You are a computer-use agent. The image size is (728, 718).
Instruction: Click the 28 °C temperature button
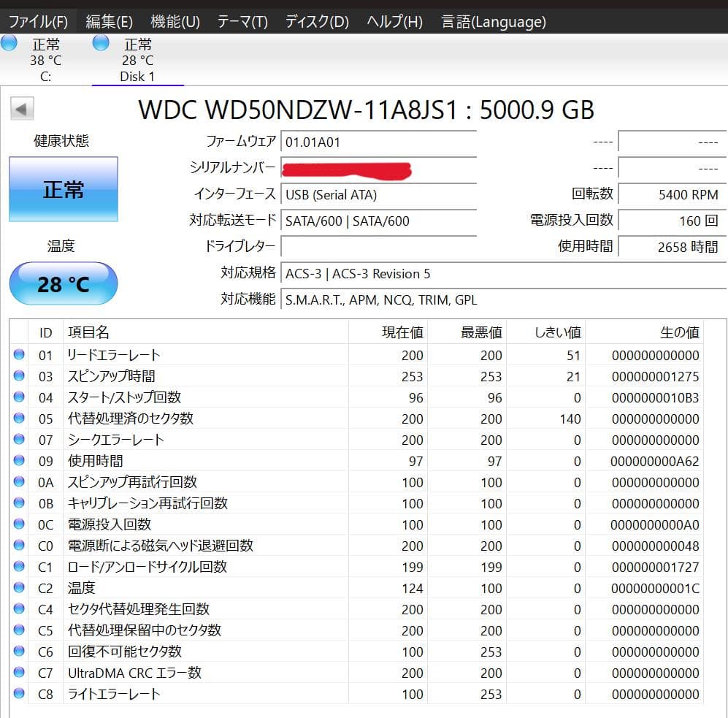click(x=64, y=283)
